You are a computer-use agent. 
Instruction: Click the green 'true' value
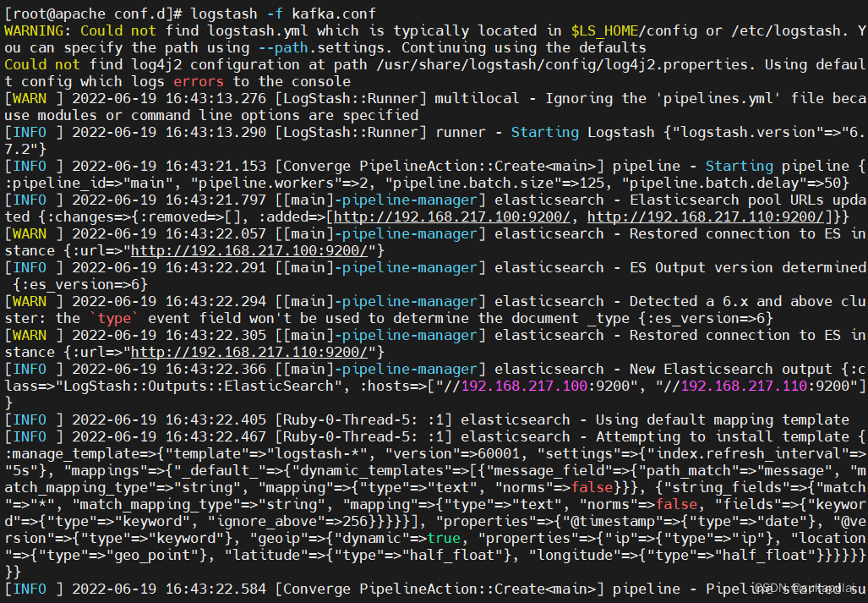(x=444, y=538)
